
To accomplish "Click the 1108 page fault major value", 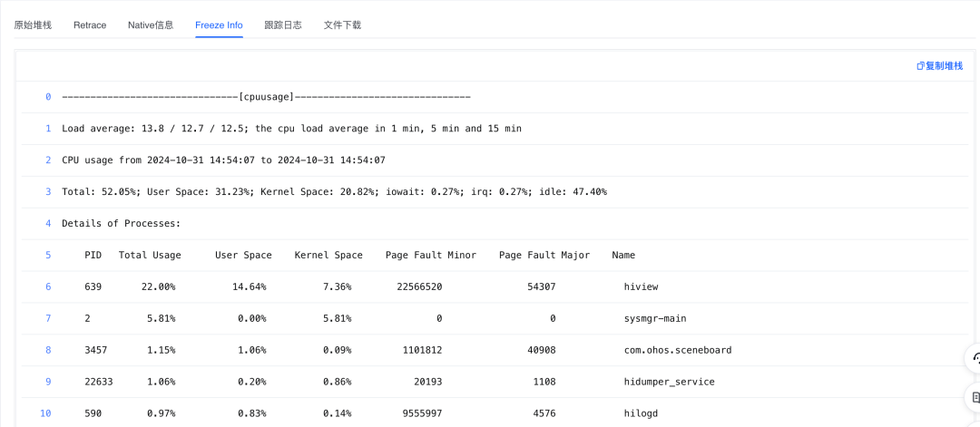I will [544, 382].
